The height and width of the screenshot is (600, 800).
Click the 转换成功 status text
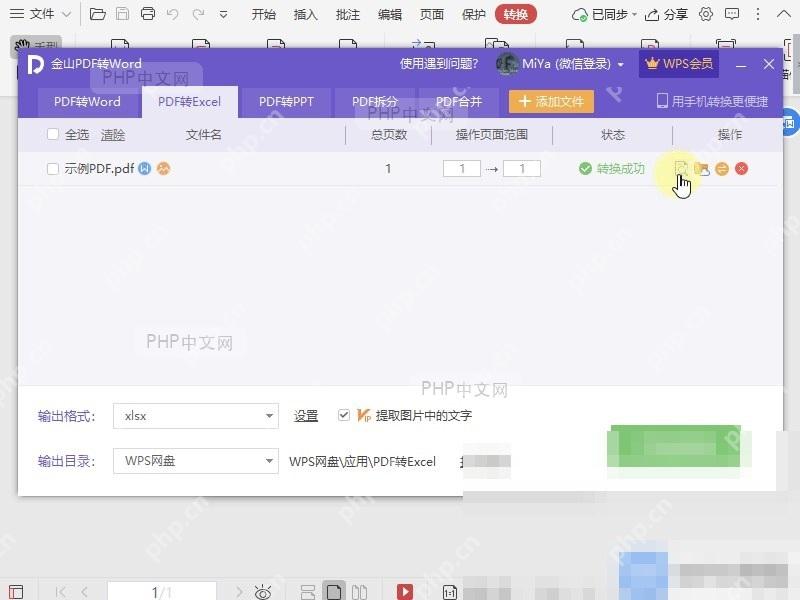[x=620, y=168]
